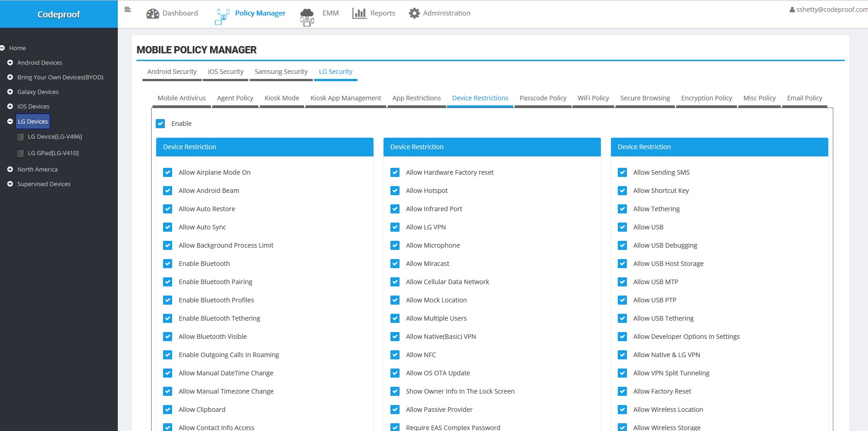The width and height of the screenshot is (868, 431).
Task: Click the hamburger menu toggle icon
Action: click(128, 9)
